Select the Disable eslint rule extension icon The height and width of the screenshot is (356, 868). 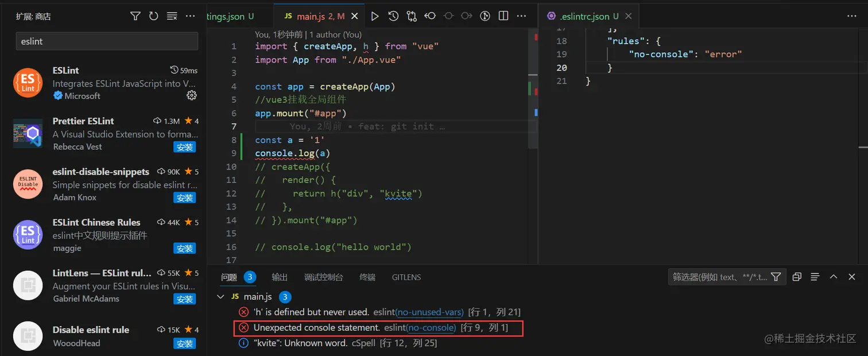[x=28, y=336]
